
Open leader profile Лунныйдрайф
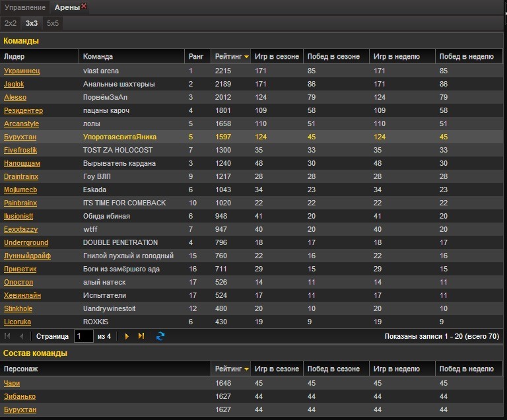pyautogui.click(x=27, y=256)
